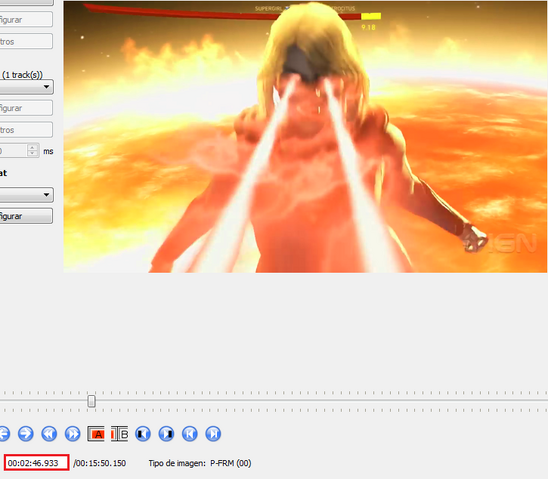The height and width of the screenshot is (479, 548).
Task: Open the audio codec dropdown under 1 track(s)
Action: point(26,87)
